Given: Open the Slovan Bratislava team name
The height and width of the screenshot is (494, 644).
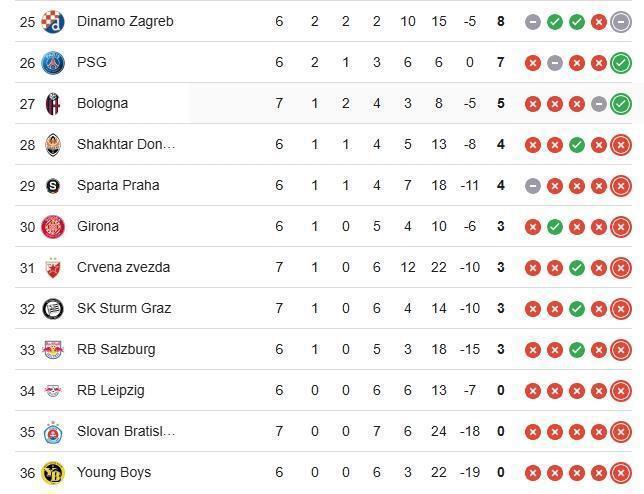Looking at the screenshot, I should [x=126, y=431].
